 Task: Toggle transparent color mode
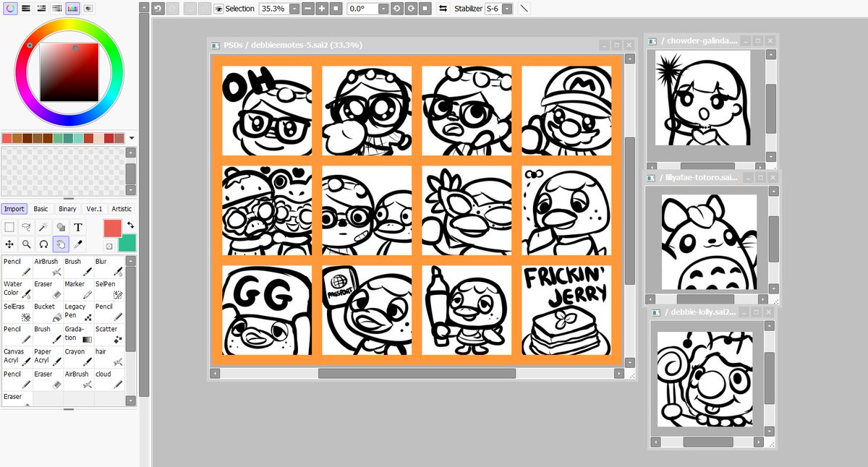[x=109, y=246]
